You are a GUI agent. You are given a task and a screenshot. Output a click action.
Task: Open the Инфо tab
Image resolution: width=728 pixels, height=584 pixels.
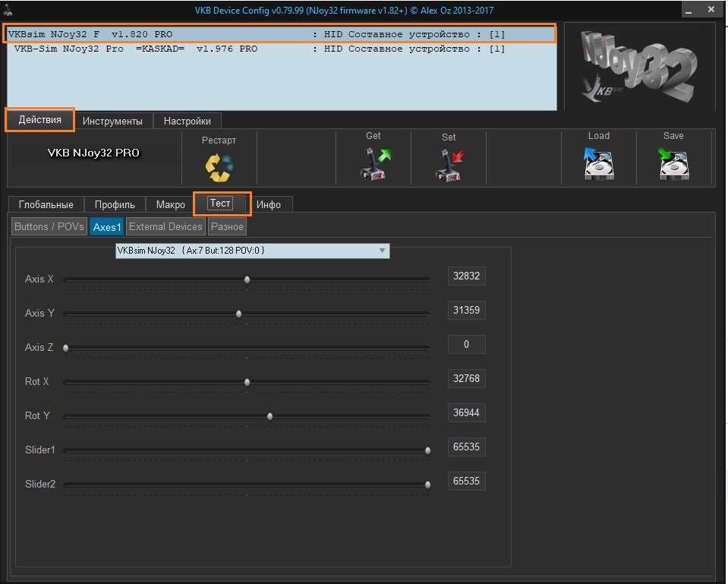point(269,205)
